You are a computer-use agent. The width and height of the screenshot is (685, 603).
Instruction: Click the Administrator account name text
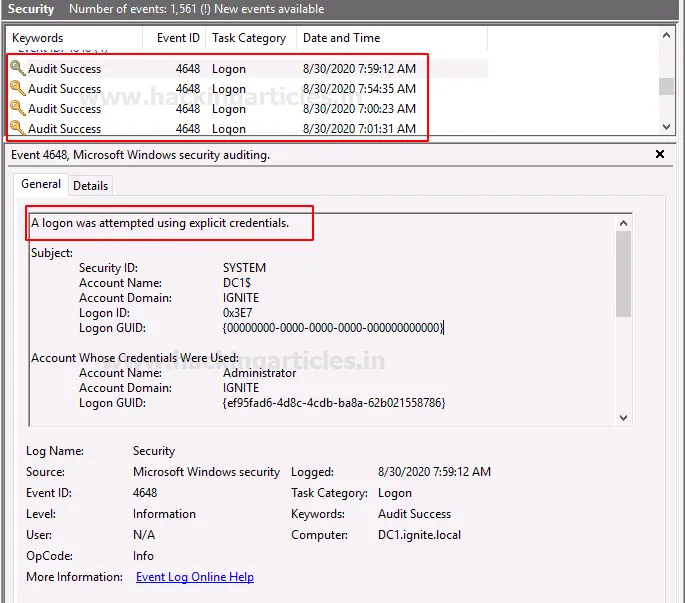click(x=259, y=373)
